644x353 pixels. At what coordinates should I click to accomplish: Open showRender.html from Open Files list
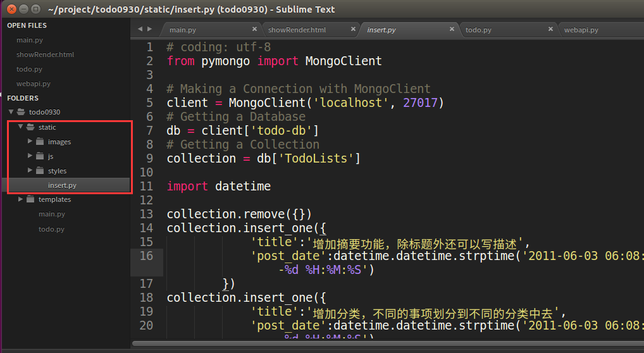pyautogui.click(x=45, y=54)
